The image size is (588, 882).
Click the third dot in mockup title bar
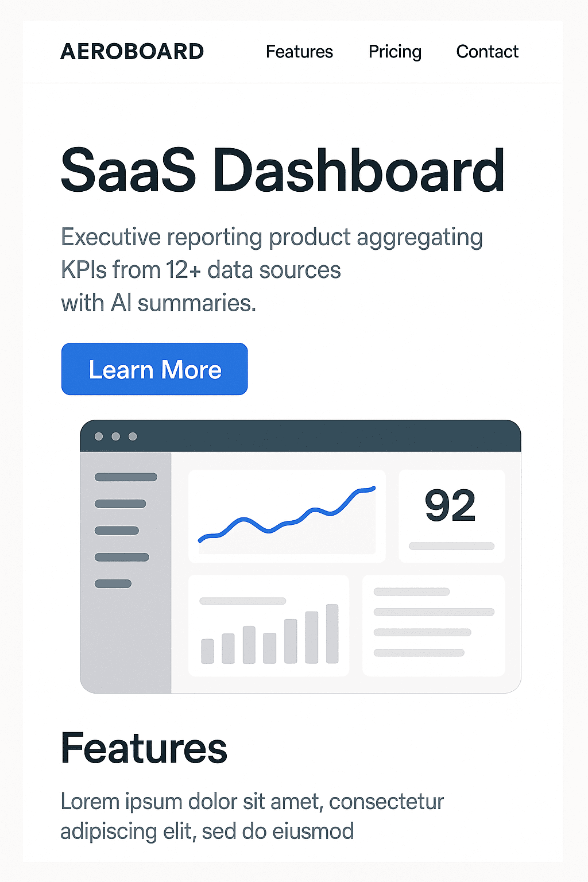(133, 436)
